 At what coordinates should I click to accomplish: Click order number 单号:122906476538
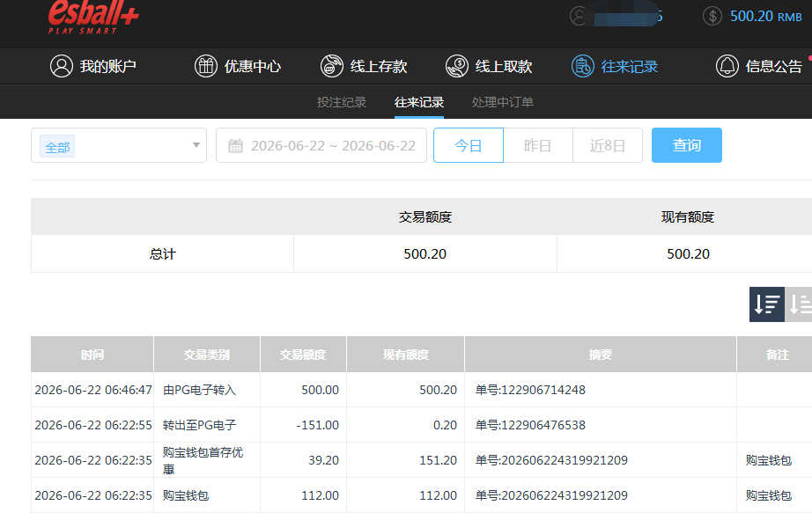[x=530, y=425]
